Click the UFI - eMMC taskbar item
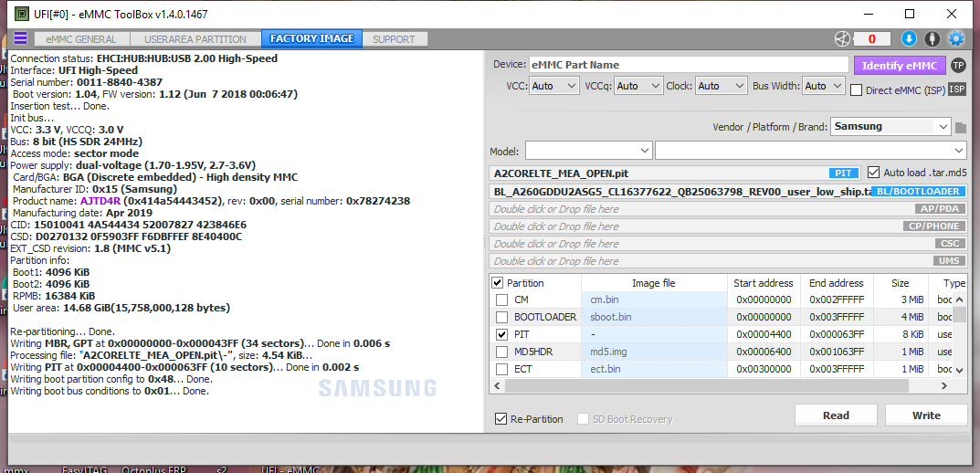The height and width of the screenshot is (473, 980). pyautogui.click(x=290, y=469)
